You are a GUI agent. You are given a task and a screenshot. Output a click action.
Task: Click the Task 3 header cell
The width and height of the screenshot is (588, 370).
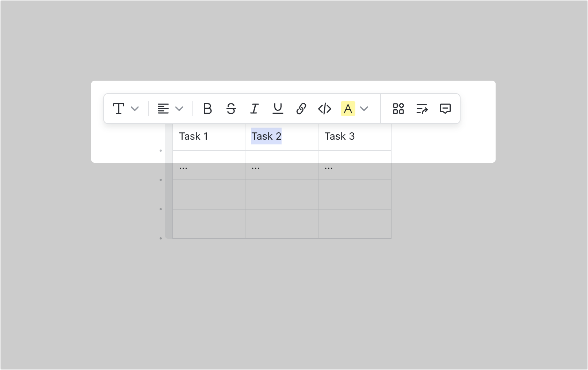340,136
